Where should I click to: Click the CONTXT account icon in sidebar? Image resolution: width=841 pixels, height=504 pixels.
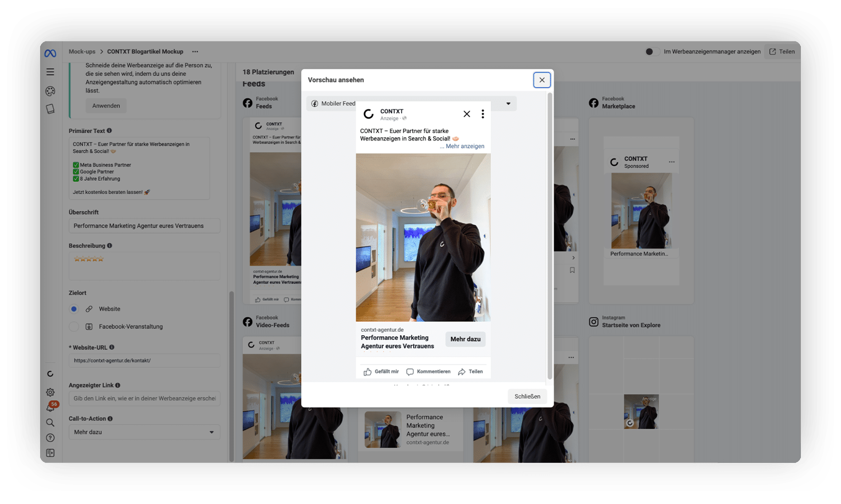tap(50, 374)
